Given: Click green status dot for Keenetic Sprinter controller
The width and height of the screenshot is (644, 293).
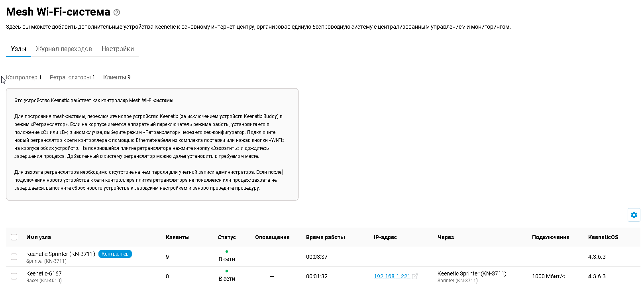Looking at the screenshot, I should 227,252.
